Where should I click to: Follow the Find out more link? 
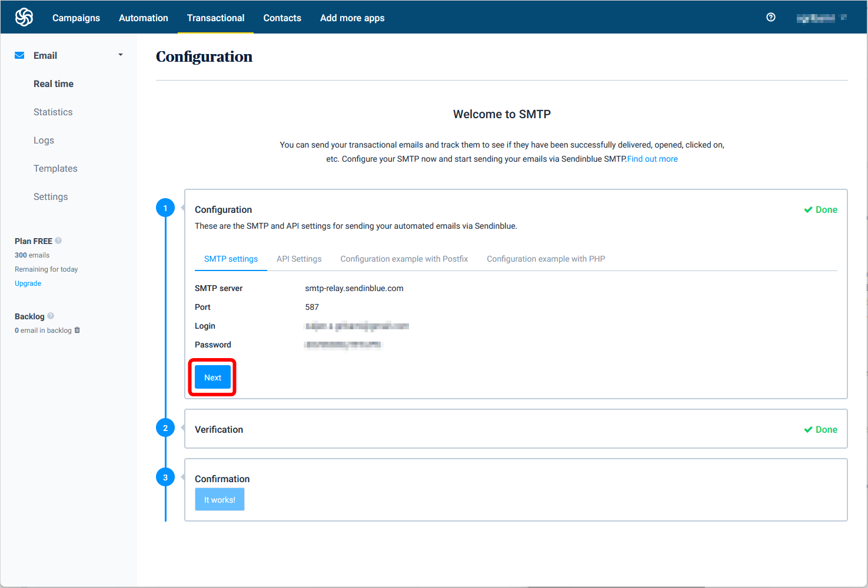coord(653,159)
